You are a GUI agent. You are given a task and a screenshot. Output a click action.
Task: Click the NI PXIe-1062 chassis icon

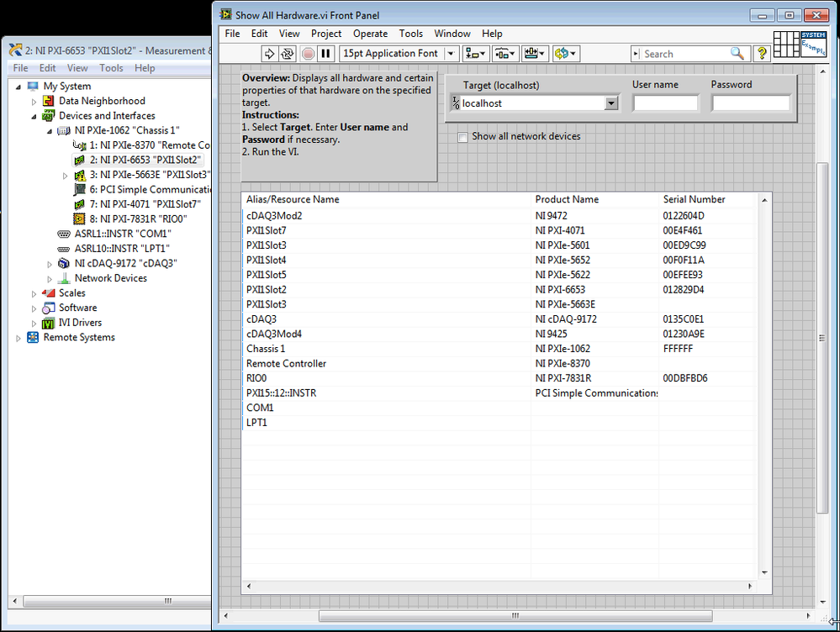64,130
